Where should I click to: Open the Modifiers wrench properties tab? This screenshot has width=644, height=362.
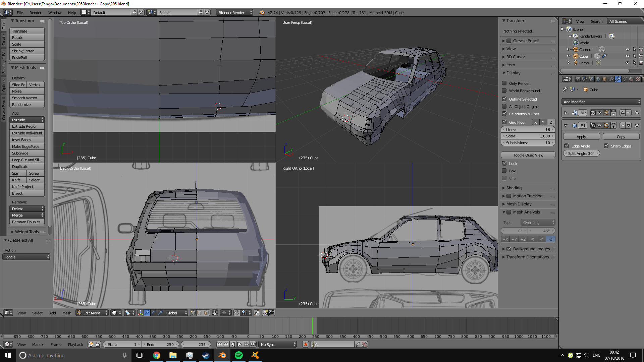[x=618, y=79]
